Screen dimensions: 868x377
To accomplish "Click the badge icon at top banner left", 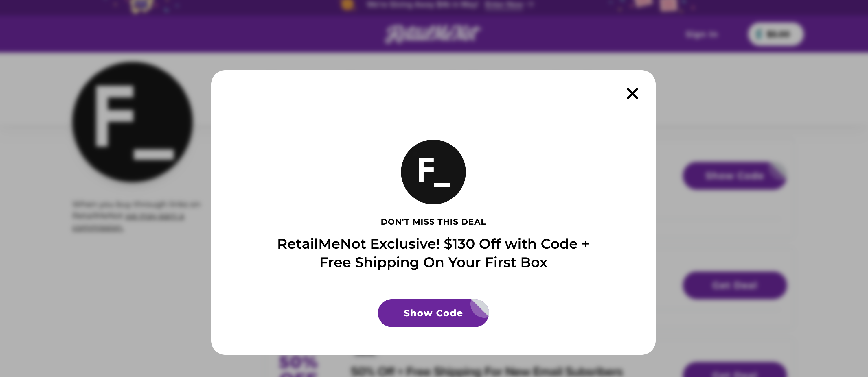I will pyautogui.click(x=141, y=5).
